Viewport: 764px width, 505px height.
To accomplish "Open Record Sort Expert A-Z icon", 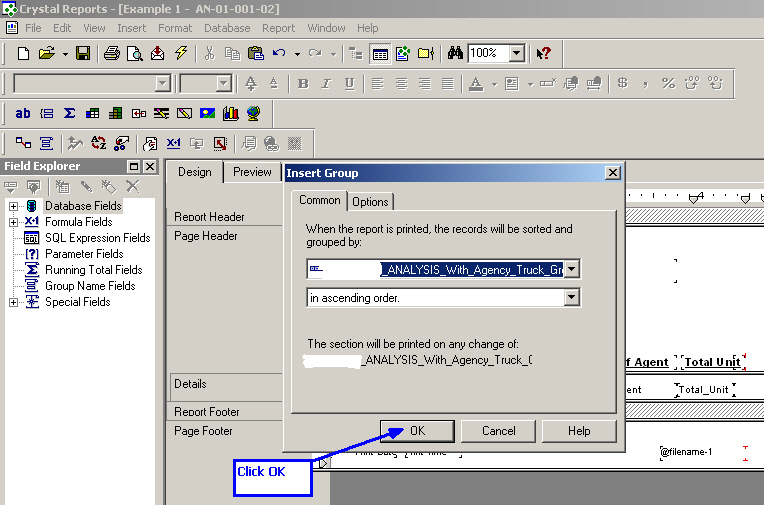I will coord(98,143).
